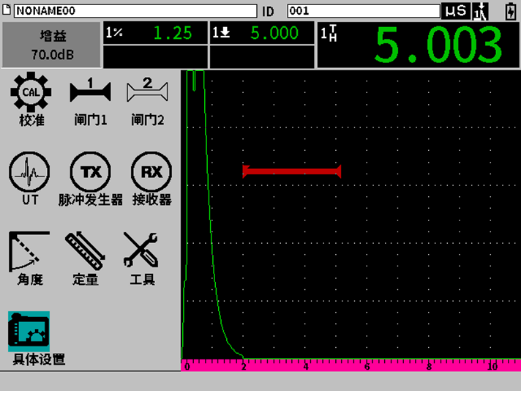Select the red gate 1 bar on A-scan
The width and height of the screenshot is (522, 394).
(x=292, y=171)
